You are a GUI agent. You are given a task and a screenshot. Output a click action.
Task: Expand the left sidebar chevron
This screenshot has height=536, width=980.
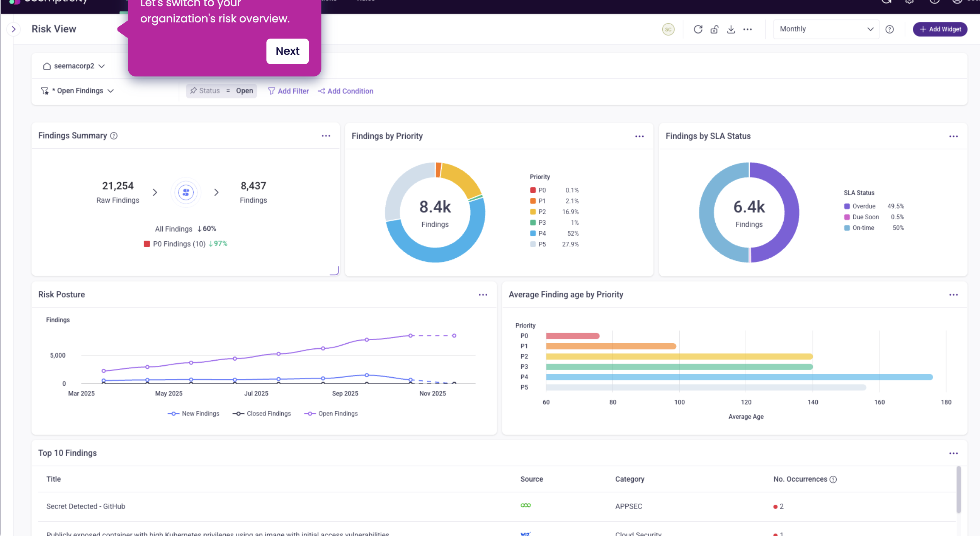[14, 29]
